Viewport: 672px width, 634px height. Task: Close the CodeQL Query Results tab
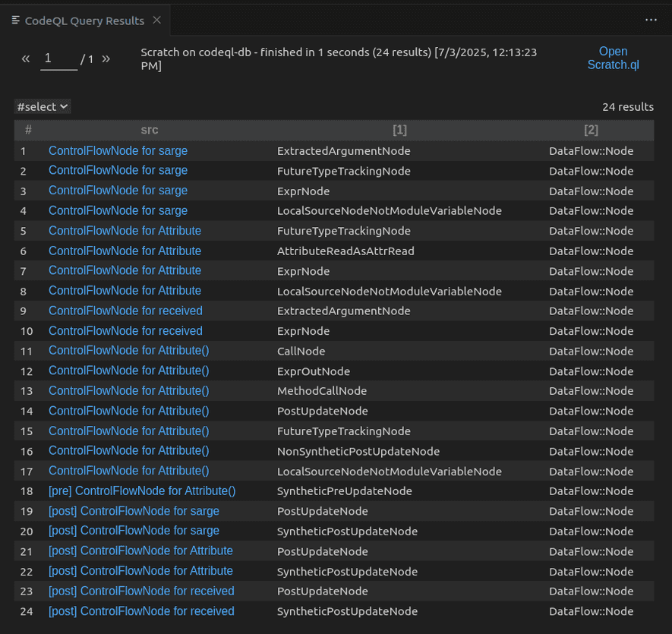coord(157,21)
